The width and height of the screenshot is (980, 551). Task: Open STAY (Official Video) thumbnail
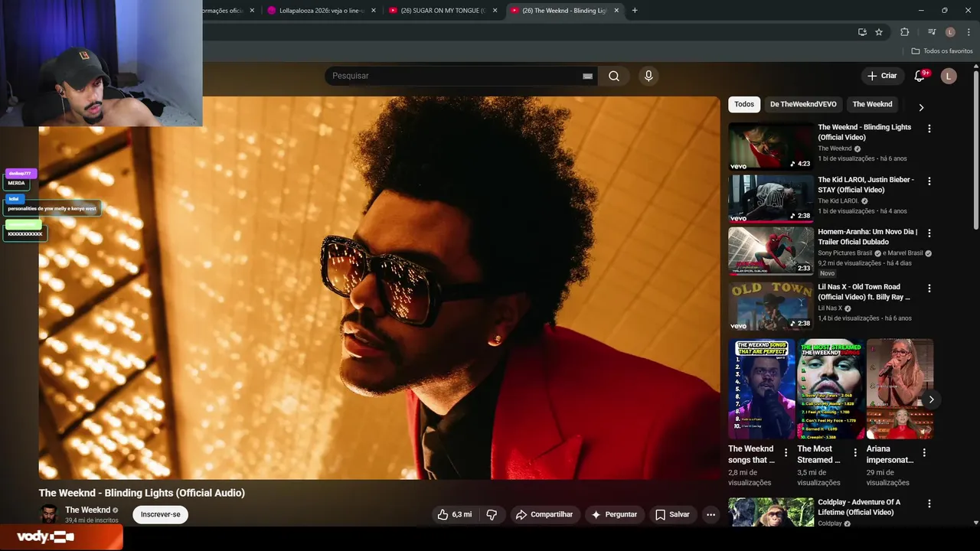pos(771,198)
